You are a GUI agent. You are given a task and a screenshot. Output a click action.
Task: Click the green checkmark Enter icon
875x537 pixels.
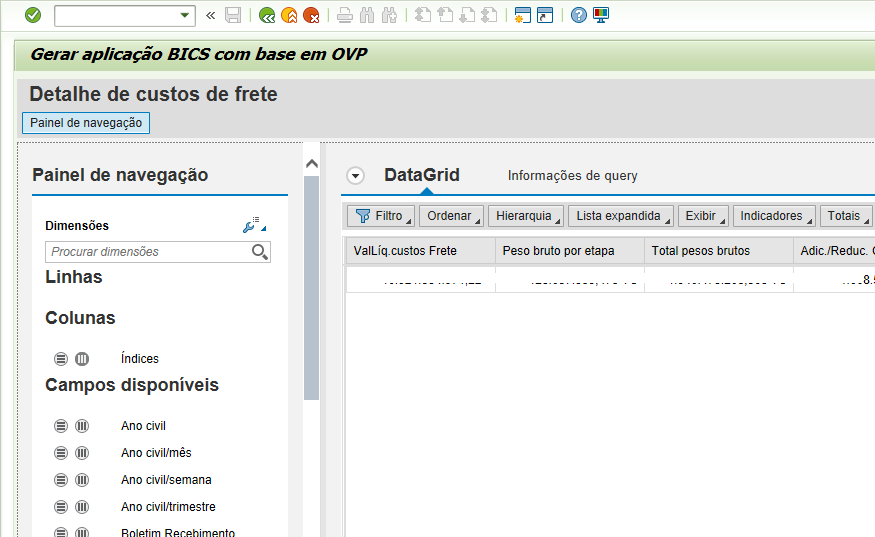point(33,15)
